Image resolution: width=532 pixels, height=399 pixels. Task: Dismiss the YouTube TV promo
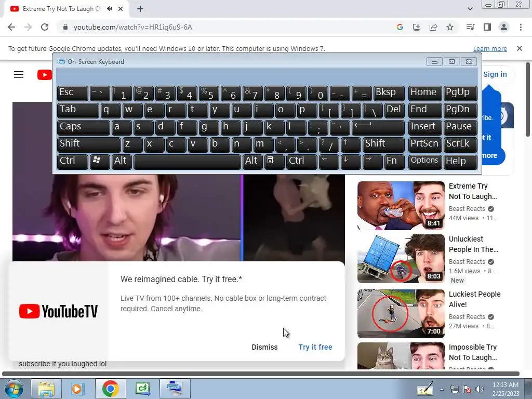click(x=264, y=347)
